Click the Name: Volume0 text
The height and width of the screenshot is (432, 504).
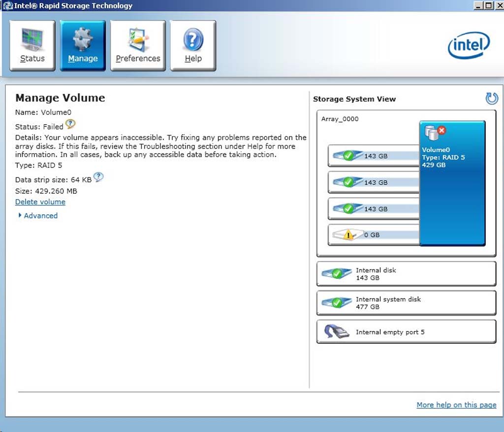point(43,112)
